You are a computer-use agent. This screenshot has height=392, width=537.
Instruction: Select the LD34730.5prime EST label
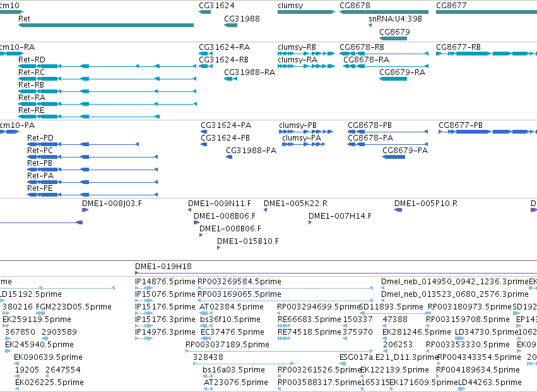pyautogui.click(x=487, y=332)
